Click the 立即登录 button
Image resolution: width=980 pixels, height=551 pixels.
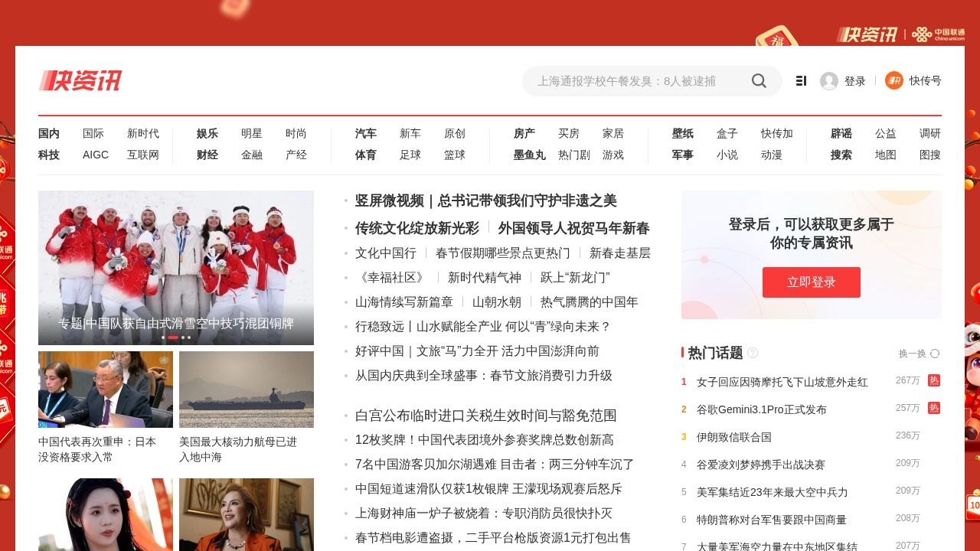tap(811, 282)
